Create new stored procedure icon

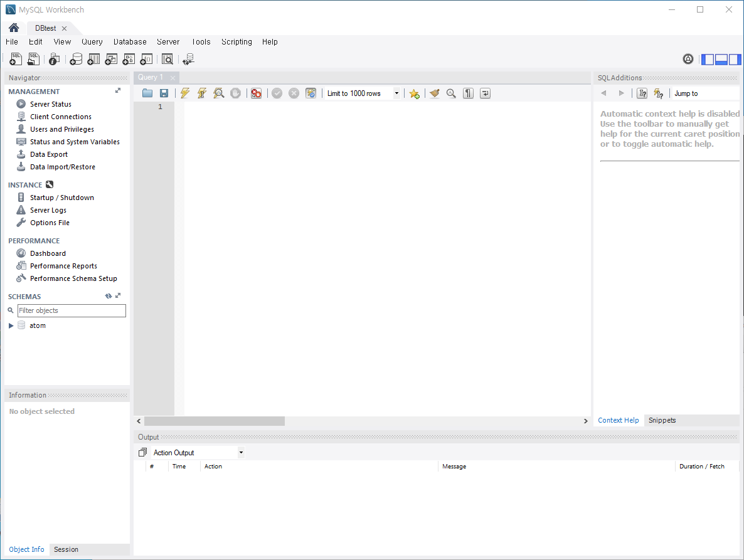[129, 59]
